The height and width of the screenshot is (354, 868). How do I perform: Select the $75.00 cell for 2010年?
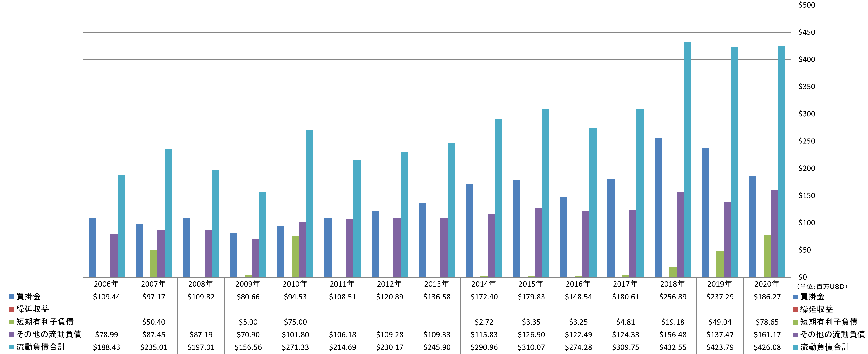[x=295, y=322]
